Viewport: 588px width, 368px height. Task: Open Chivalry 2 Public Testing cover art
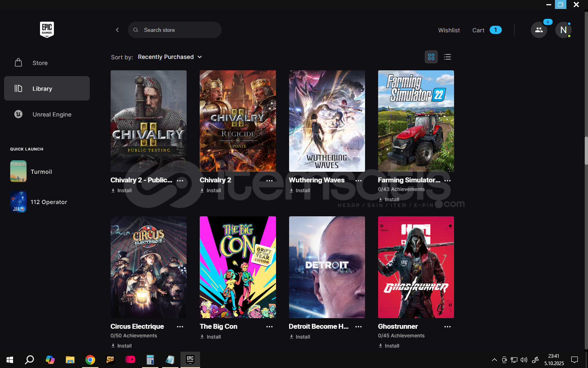149,121
